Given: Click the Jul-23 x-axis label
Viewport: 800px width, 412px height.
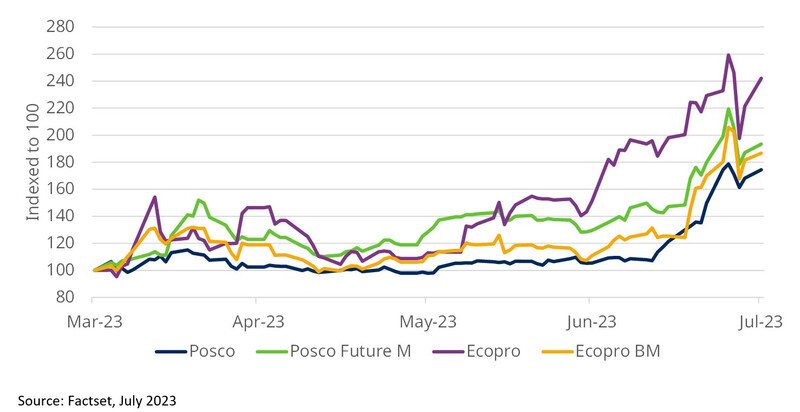Looking at the screenshot, I should point(759,321).
